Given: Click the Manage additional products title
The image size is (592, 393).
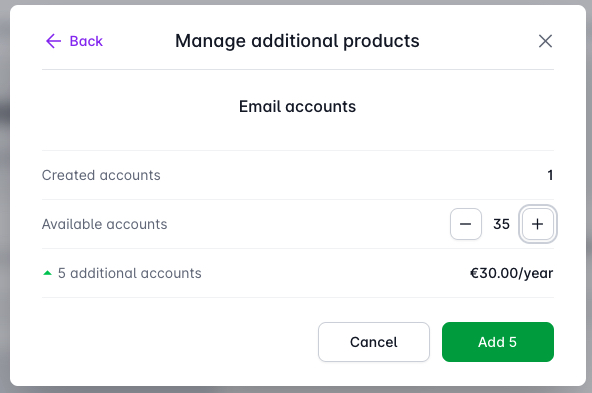Looking at the screenshot, I should point(297,41).
